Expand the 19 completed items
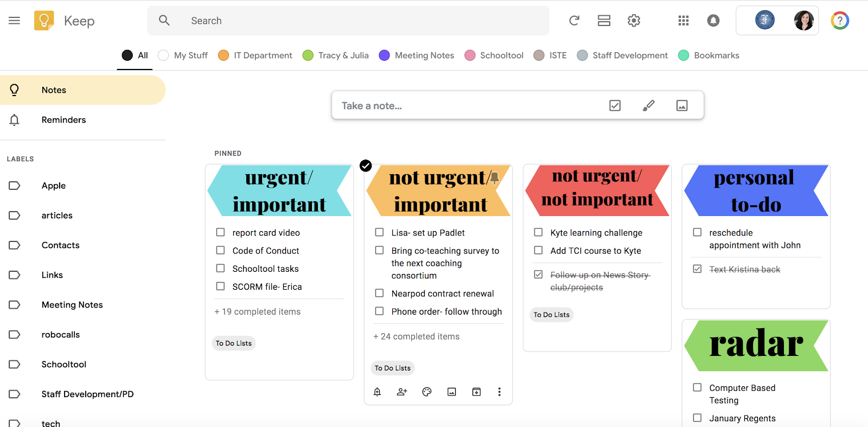 pos(257,311)
